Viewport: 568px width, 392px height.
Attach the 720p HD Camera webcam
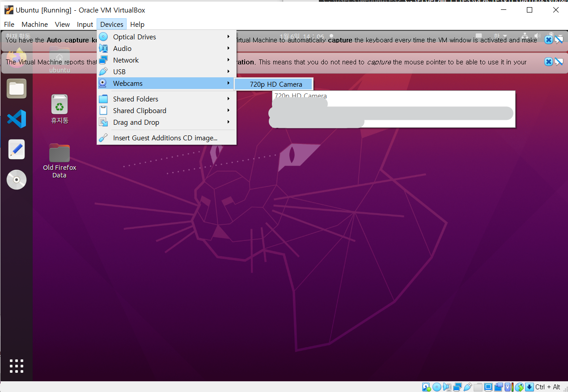tap(274, 84)
